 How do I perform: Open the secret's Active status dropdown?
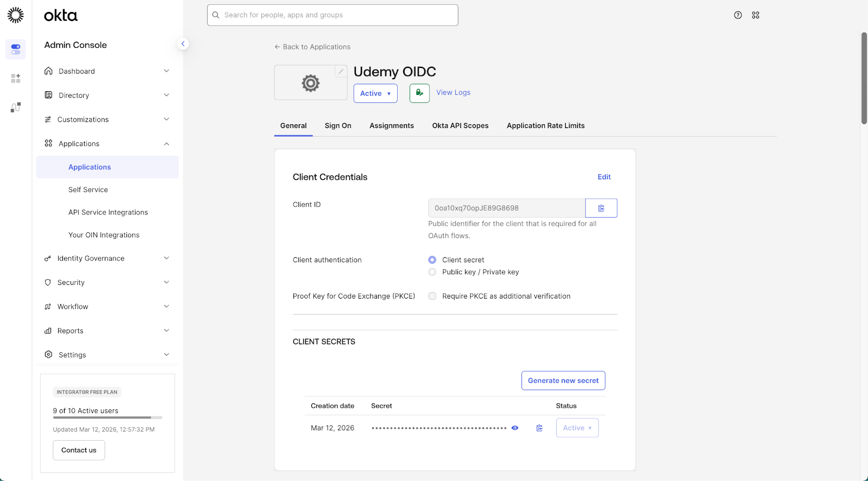[577, 428]
